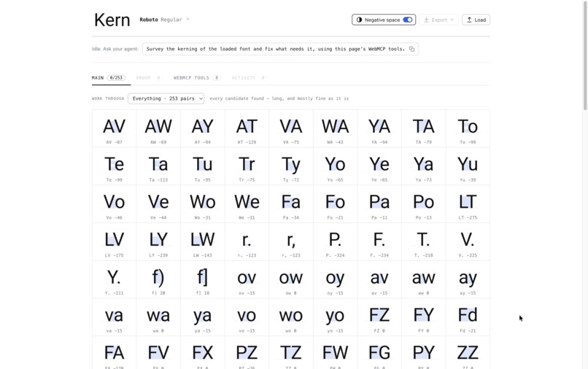Viewport: 588px width, 369px height.
Task: Select the F. pair cell
Action: click(379, 242)
